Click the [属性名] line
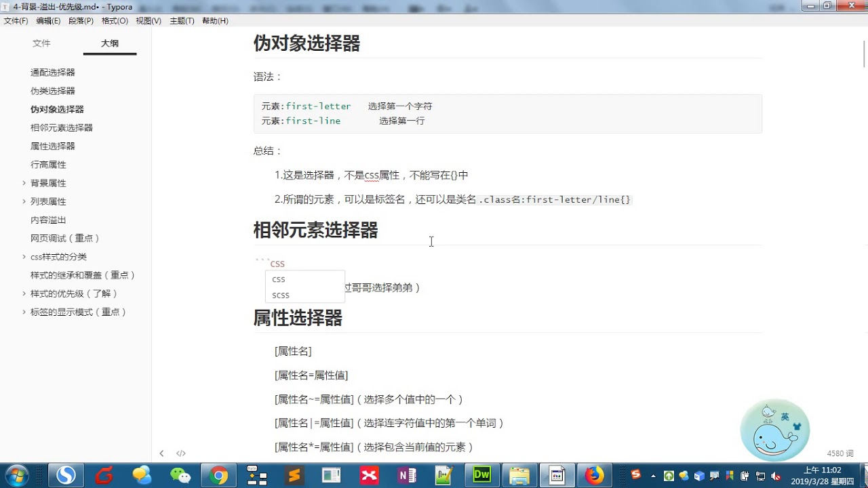 pyautogui.click(x=293, y=351)
